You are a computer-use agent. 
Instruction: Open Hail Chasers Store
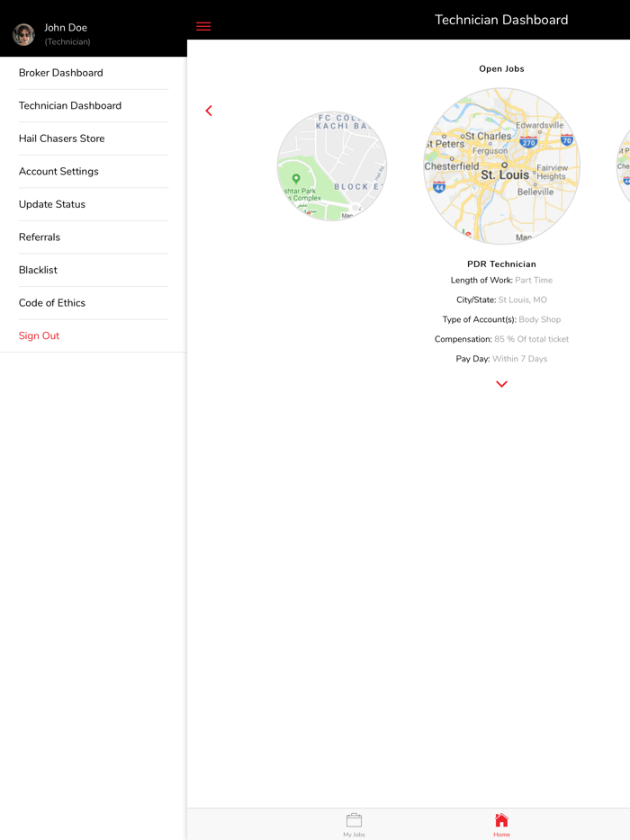point(94,139)
